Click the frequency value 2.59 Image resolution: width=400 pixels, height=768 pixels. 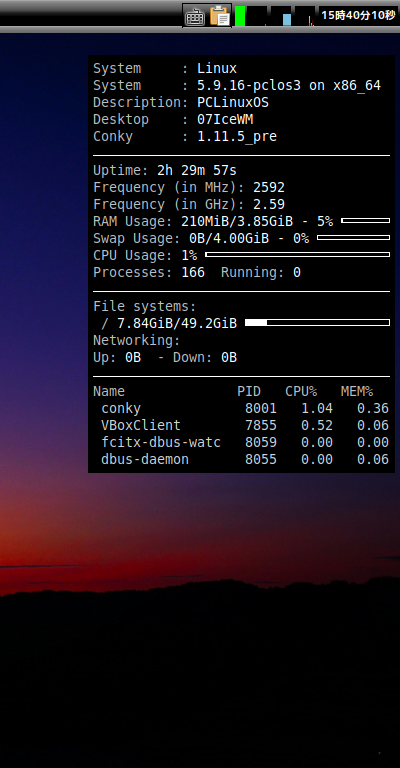[x=269, y=204]
